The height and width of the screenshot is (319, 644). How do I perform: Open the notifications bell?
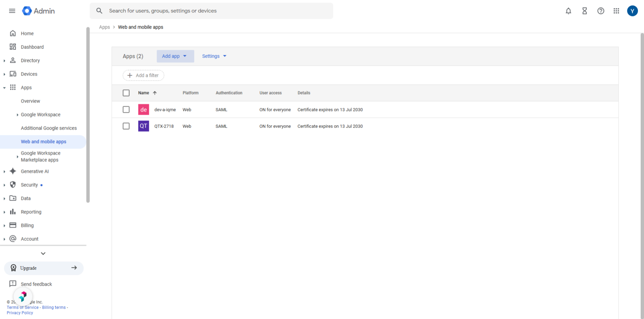568,11
